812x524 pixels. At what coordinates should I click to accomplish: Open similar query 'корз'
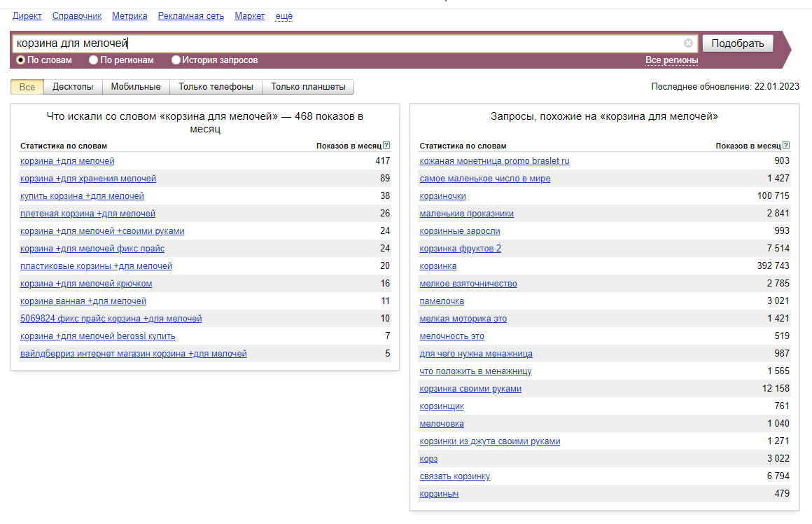click(x=428, y=460)
